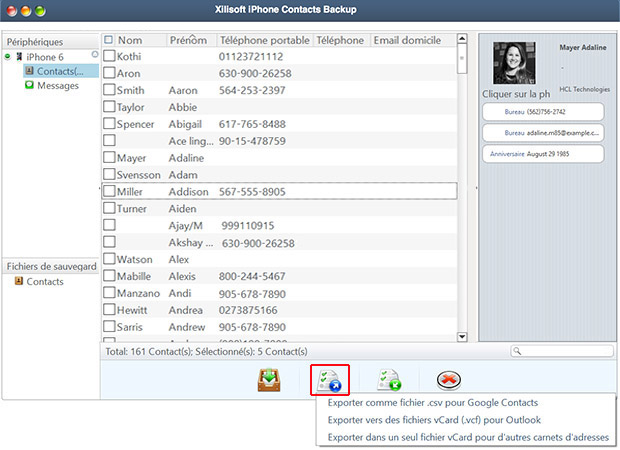Open Contacts under Fichiers de sauvegarde
This screenshot has height=450, width=620.
click(x=45, y=282)
